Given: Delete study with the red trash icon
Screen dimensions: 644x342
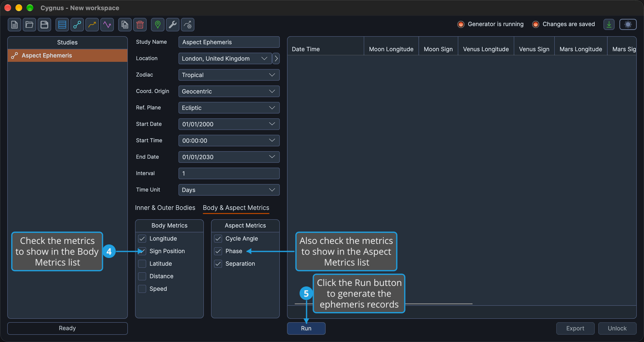Looking at the screenshot, I should [140, 25].
